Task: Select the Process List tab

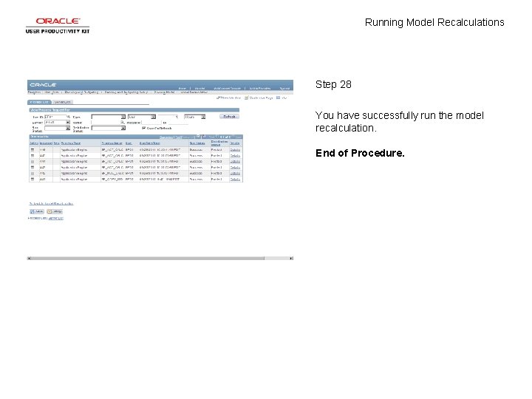Action: pyautogui.click(x=39, y=102)
